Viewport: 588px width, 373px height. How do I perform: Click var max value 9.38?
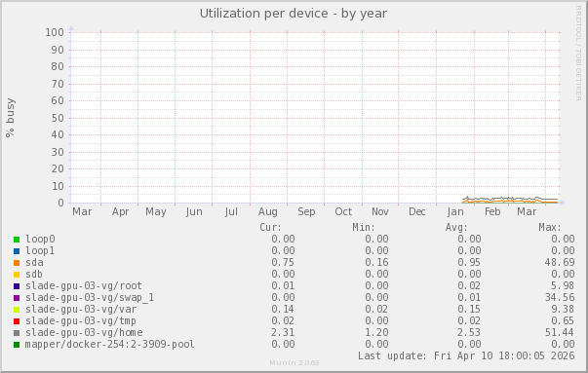(x=563, y=309)
